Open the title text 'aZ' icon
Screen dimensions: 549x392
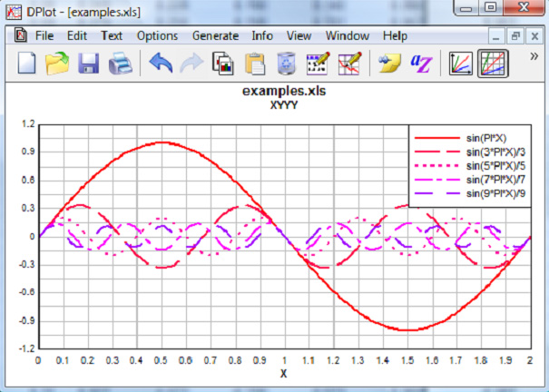click(x=421, y=64)
